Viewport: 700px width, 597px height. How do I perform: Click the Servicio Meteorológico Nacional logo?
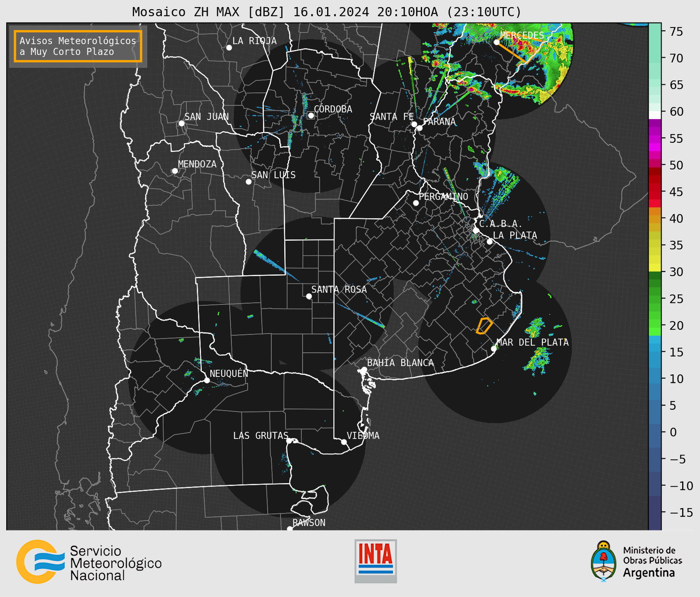tap(89, 562)
